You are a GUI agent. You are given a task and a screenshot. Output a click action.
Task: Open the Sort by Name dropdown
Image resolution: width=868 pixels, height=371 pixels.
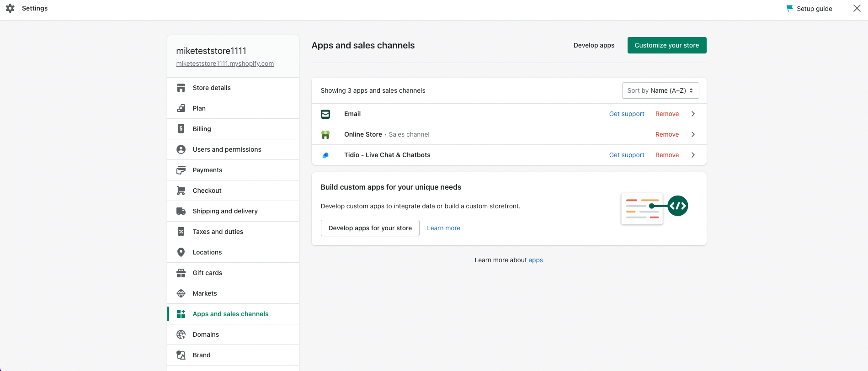pyautogui.click(x=660, y=90)
